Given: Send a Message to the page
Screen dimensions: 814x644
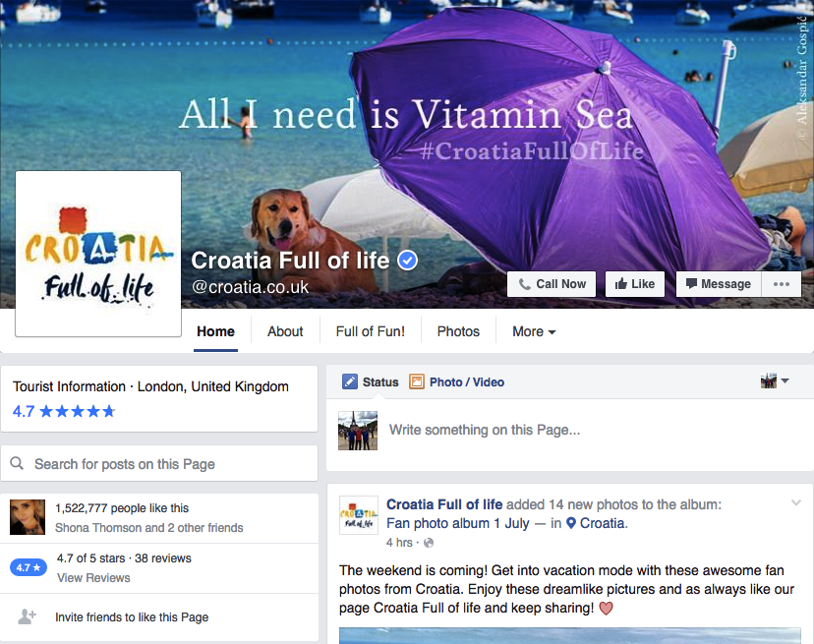Looking at the screenshot, I should [x=719, y=284].
